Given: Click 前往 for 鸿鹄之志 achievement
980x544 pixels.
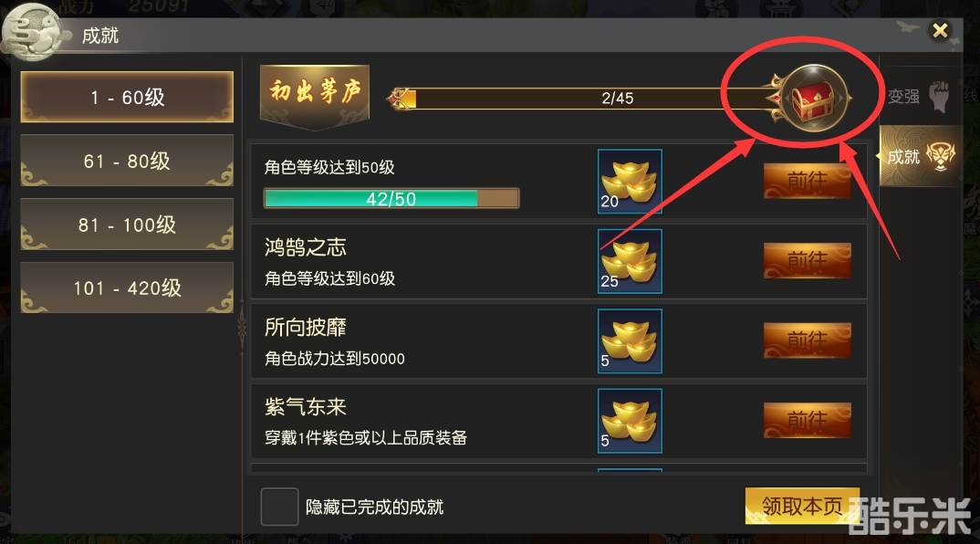Looking at the screenshot, I should pyautogui.click(x=807, y=261).
